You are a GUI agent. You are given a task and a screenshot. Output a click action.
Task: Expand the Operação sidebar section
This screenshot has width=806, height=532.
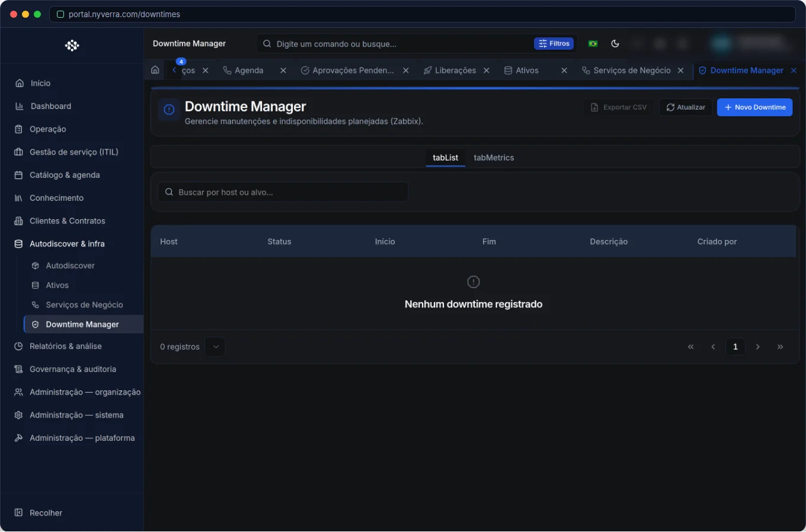click(47, 129)
